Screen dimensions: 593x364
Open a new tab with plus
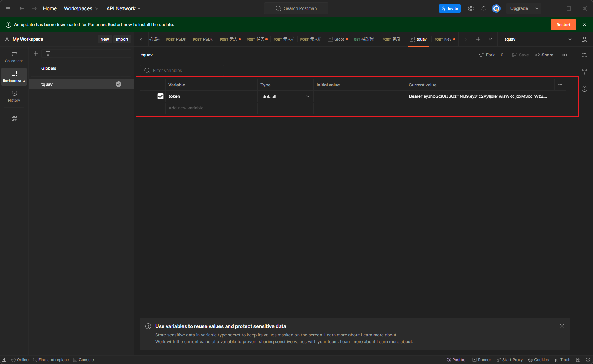(x=478, y=39)
